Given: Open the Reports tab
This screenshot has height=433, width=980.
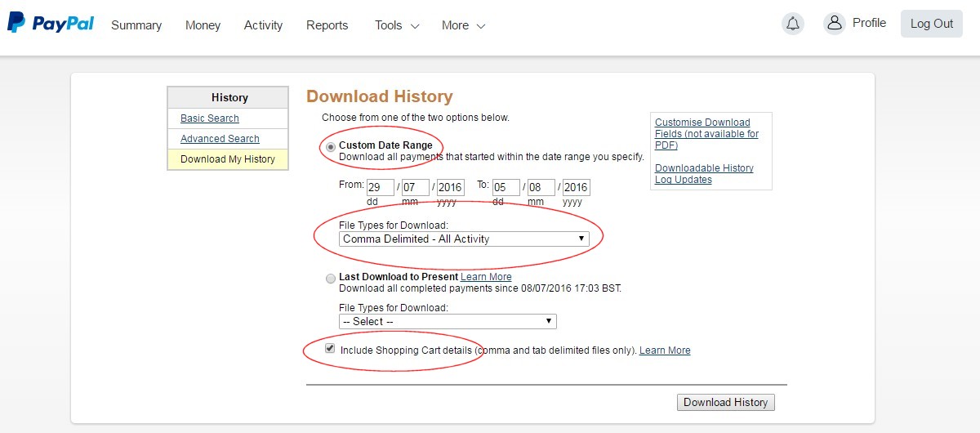Looking at the screenshot, I should [x=327, y=25].
